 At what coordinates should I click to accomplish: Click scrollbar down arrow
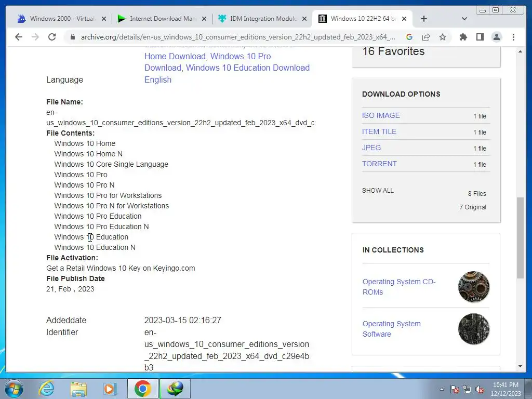[x=520, y=366]
